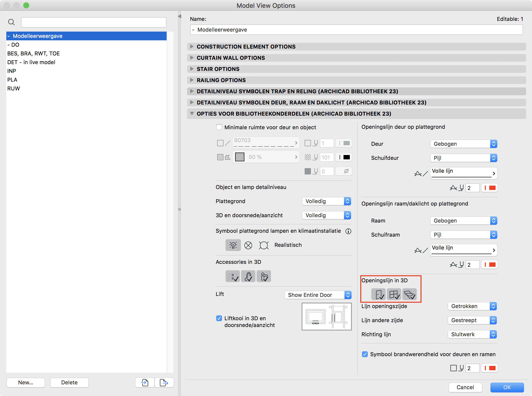Click the Cancel button
Screen dimensions: 532x396
[x=465, y=387]
